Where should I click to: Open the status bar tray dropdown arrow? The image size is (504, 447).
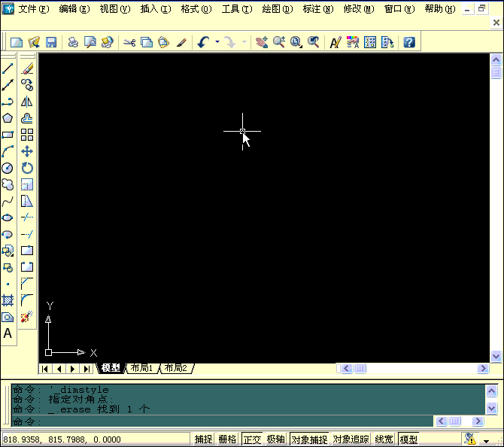[x=486, y=441]
